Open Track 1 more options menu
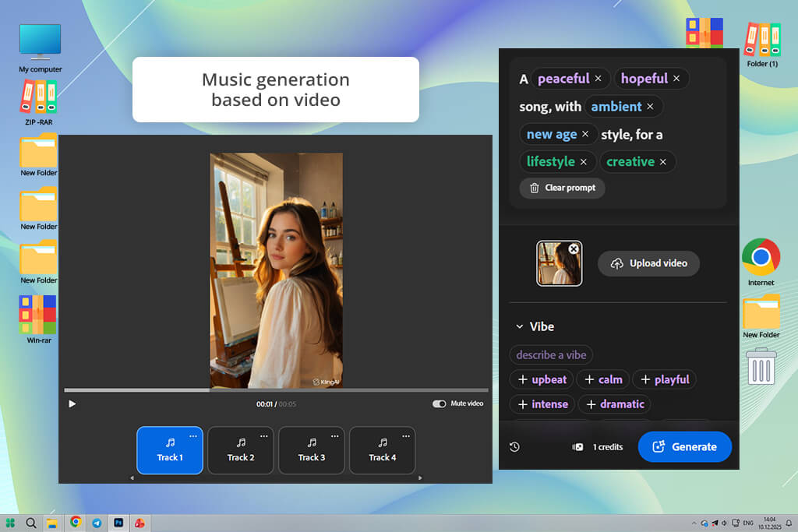Image resolution: width=798 pixels, height=532 pixels. (x=193, y=436)
